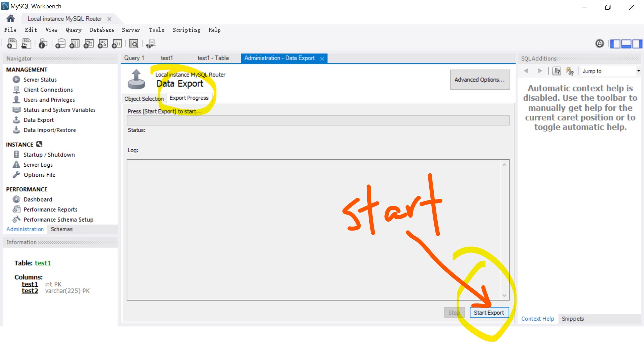Open the Scripting menu
Screen dimensions: 644x342
tap(186, 30)
